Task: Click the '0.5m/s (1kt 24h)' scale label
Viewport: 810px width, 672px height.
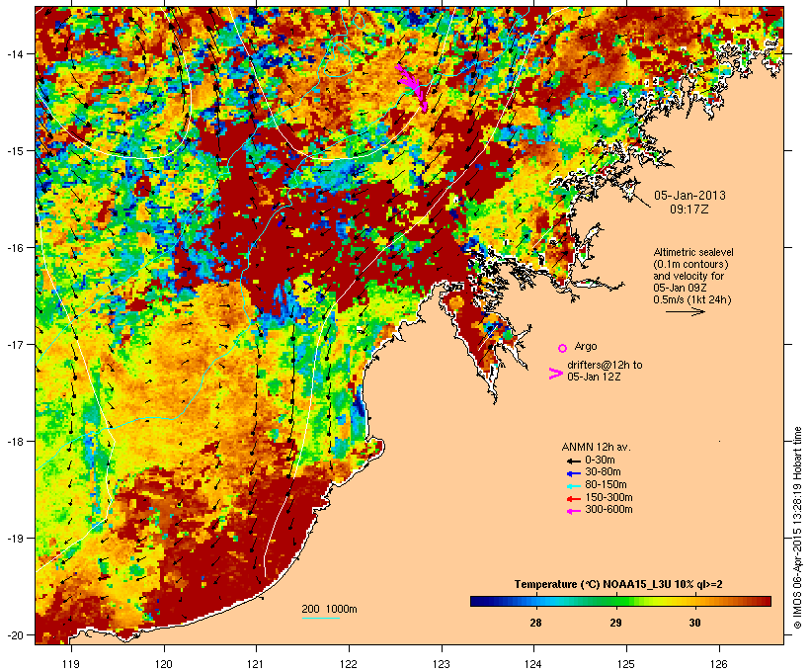Action: (692, 299)
